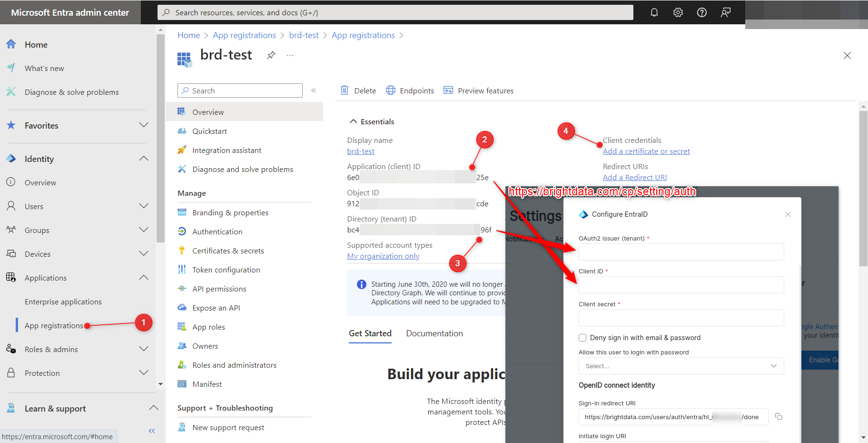Click the Delete trash icon
This screenshot has height=443, width=868.
[x=345, y=90]
